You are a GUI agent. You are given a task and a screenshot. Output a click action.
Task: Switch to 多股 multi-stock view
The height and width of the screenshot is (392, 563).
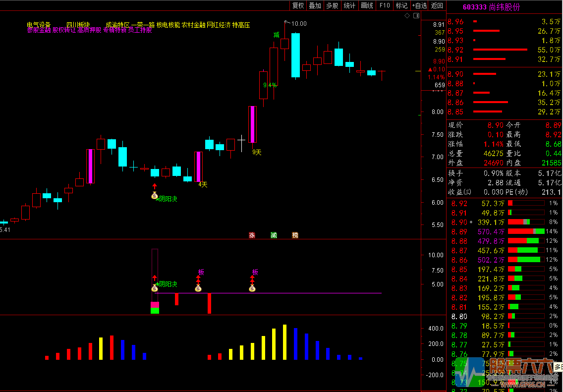(x=332, y=5)
